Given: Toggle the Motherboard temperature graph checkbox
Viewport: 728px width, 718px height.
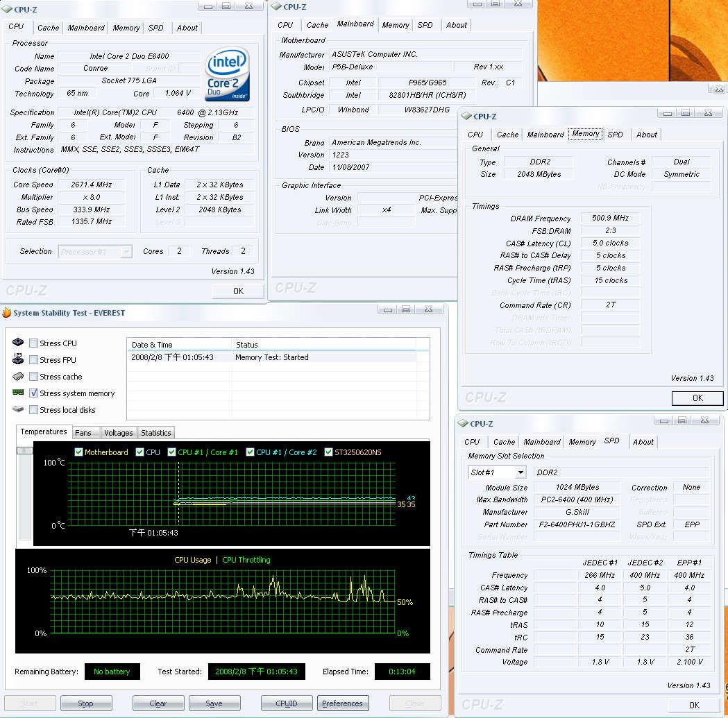Looking at the screenshot, I should (x=78, y=452).
